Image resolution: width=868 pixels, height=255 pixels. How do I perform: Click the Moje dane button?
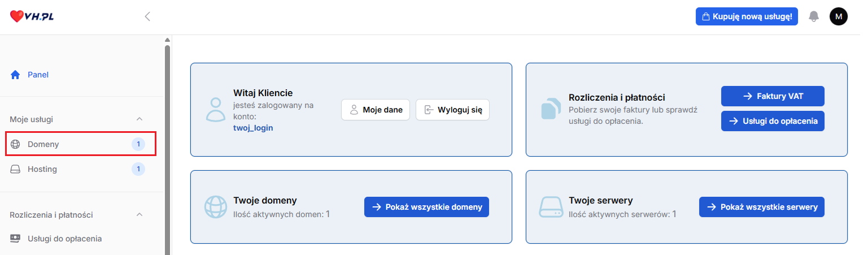tap(375, 110)
